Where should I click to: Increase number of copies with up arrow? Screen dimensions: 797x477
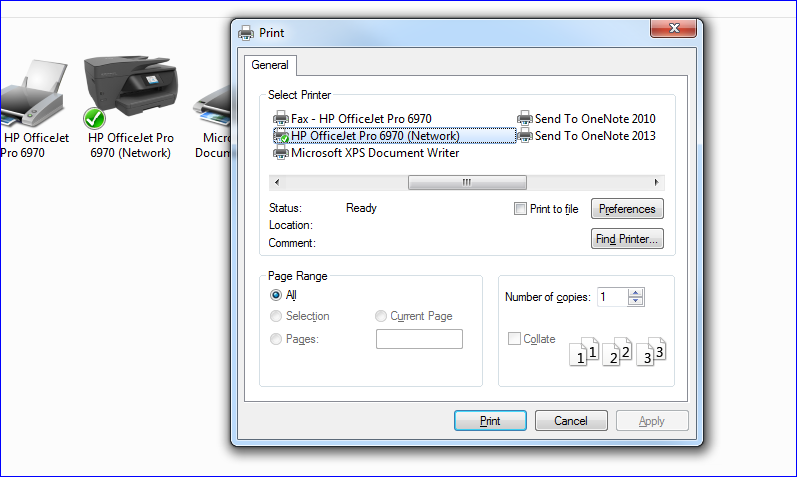[635, 293]
